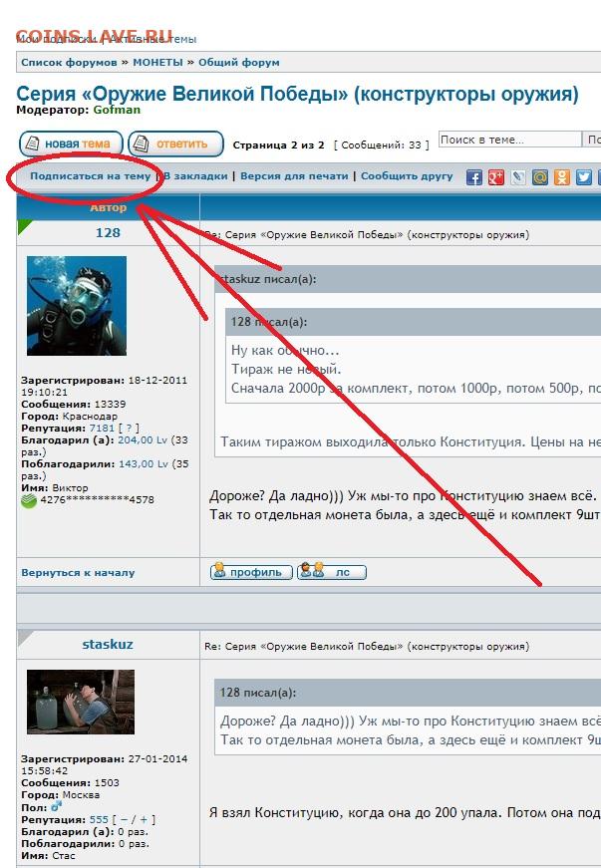The height and width of the screenshot is (868, 601).
Task: Click 'Имя: Стас' text
Action: (x=48, y=855)
